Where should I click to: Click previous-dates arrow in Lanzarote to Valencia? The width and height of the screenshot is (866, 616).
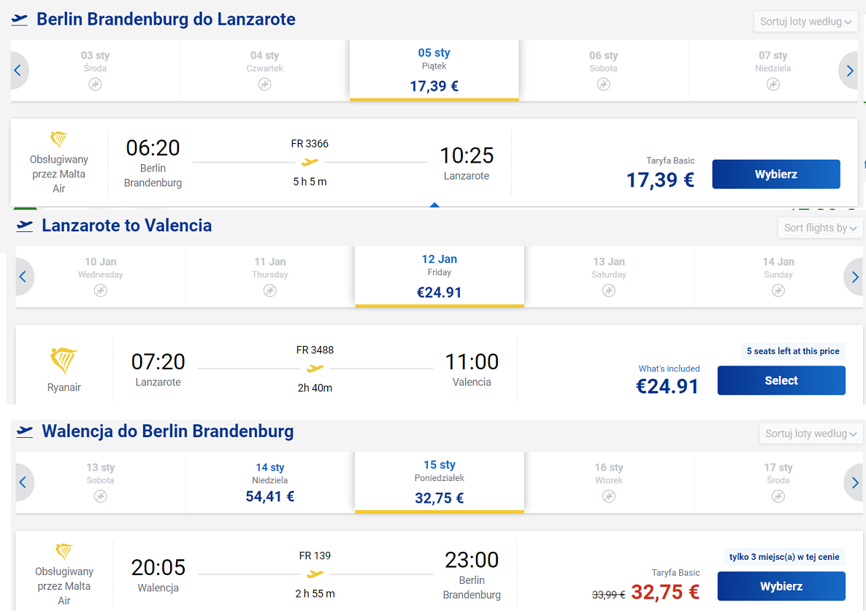pos(24,277)
